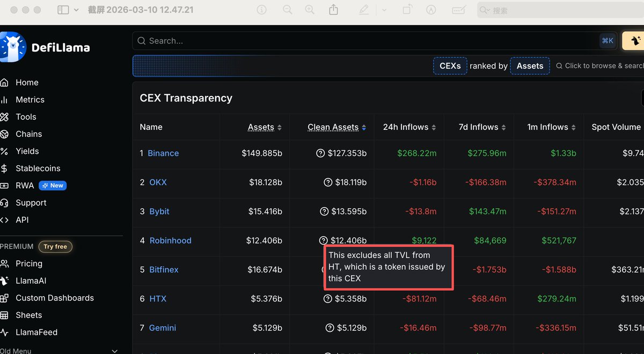This screenshot has height=354, width=644.
Task: Focus the Preview 搜索 search field
Action: [560, 10]
